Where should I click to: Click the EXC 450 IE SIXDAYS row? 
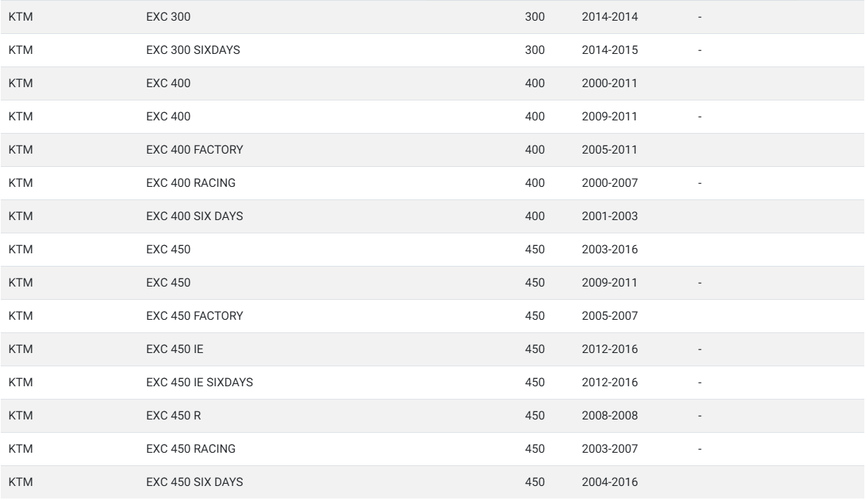pyautogui.click(x=433, y=382)
